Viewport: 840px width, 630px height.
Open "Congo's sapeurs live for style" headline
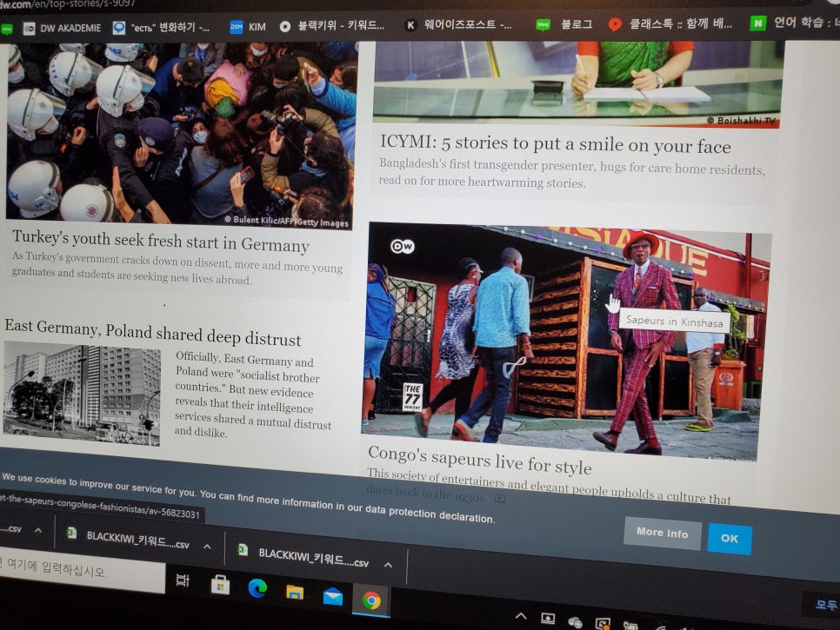click(x=480, y=460)
